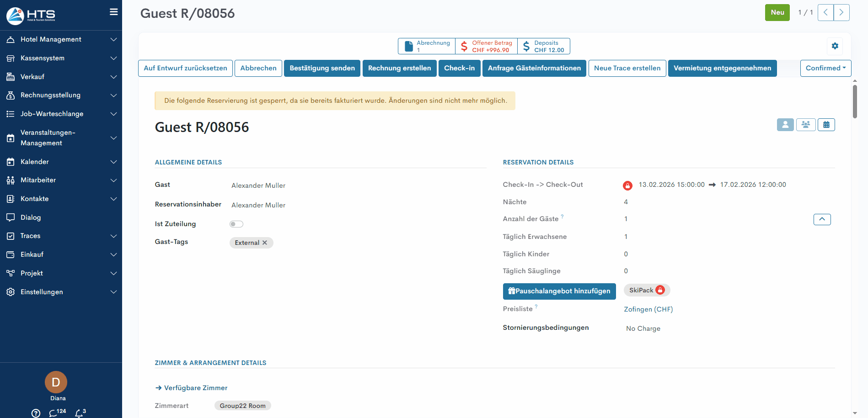This screenshot has height=418, width=868.
Task: Open the Confirmed status dropdown
Action: coord(825,69)
